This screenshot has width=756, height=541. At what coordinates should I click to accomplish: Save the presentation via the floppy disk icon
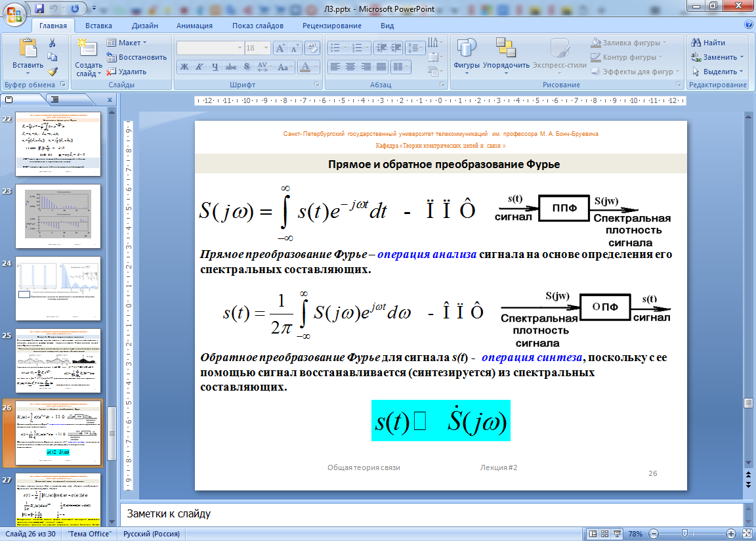pos(39,9)
